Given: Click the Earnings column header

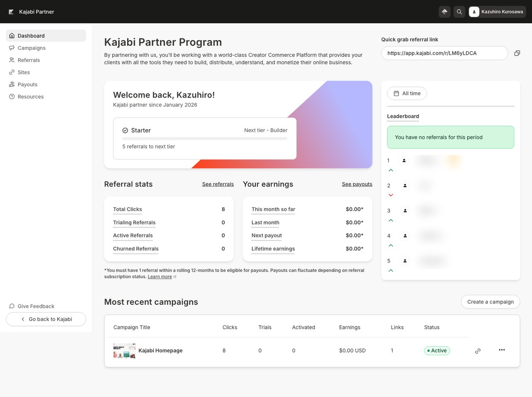Looking at the screenshot, I should click(350, 327).
